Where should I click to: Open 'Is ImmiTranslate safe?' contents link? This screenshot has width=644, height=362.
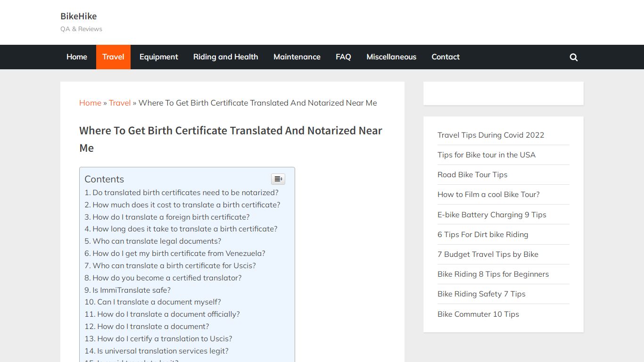pos(128,290)
